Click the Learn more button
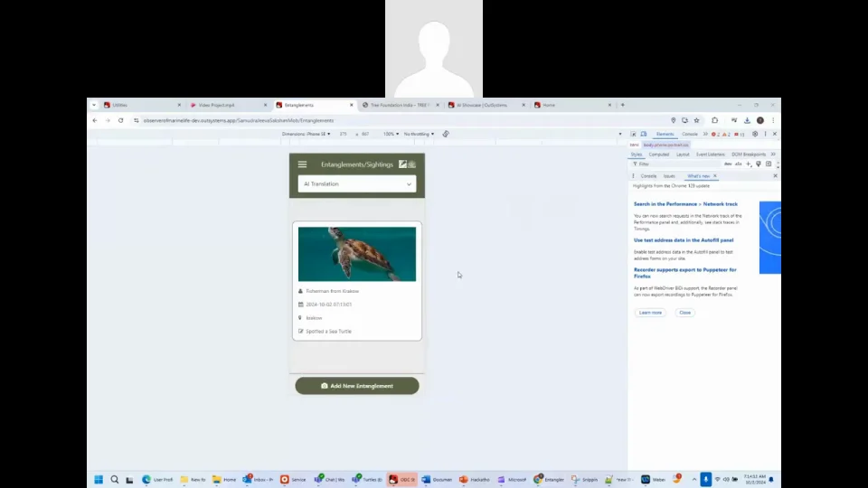This screenshot has height=488, width=868. [x=650, y=313]
